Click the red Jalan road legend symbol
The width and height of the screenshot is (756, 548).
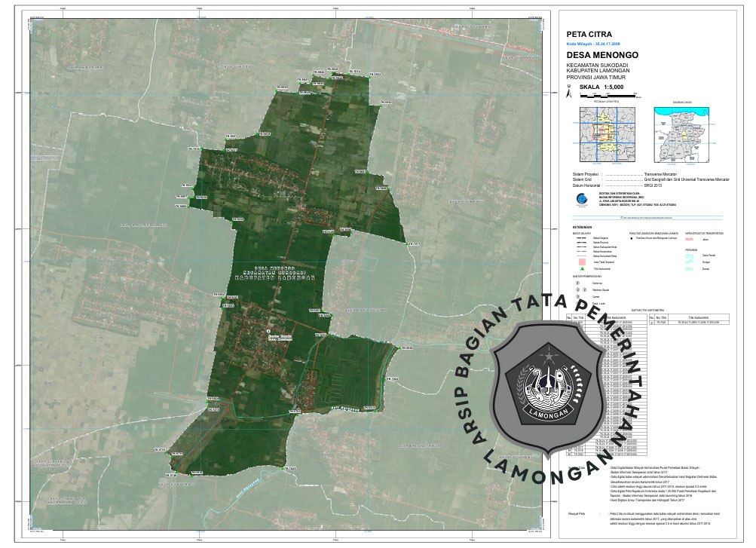click(x=688, y=238)
